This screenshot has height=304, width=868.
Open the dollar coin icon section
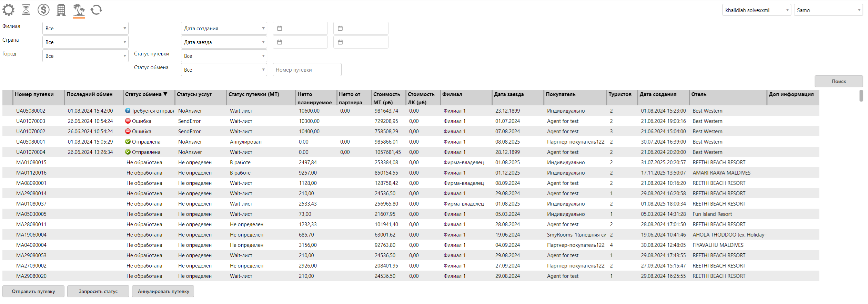[43, 10]
